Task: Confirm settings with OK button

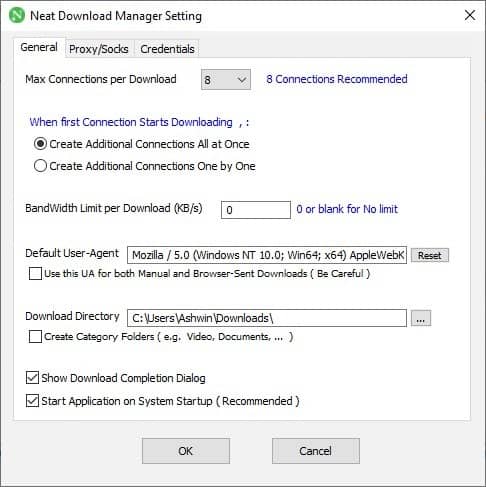Action: [x=186, y=451]
